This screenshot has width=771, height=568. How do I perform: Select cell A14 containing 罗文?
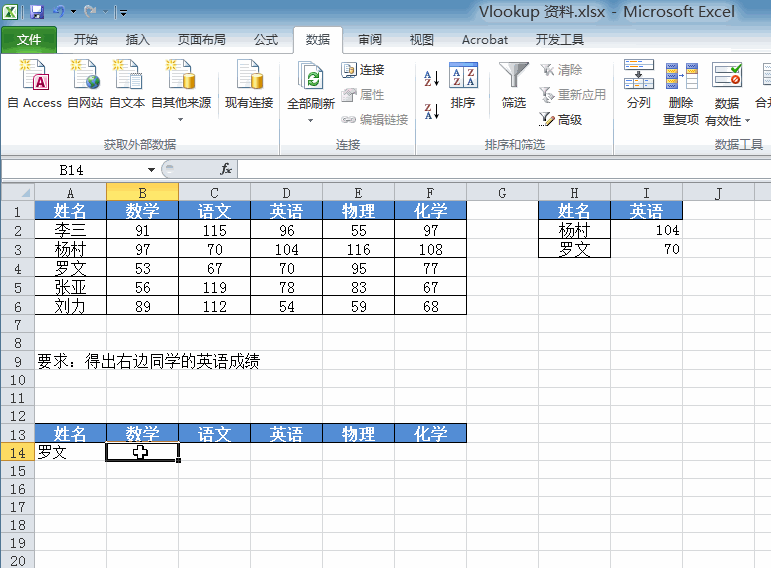70,452
